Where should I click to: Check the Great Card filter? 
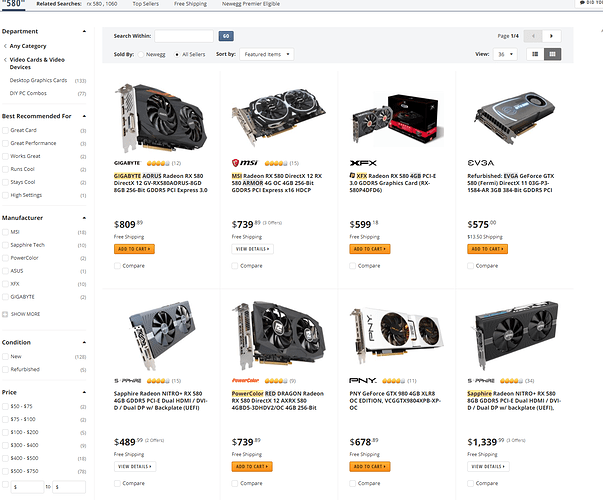coord(5,130)
